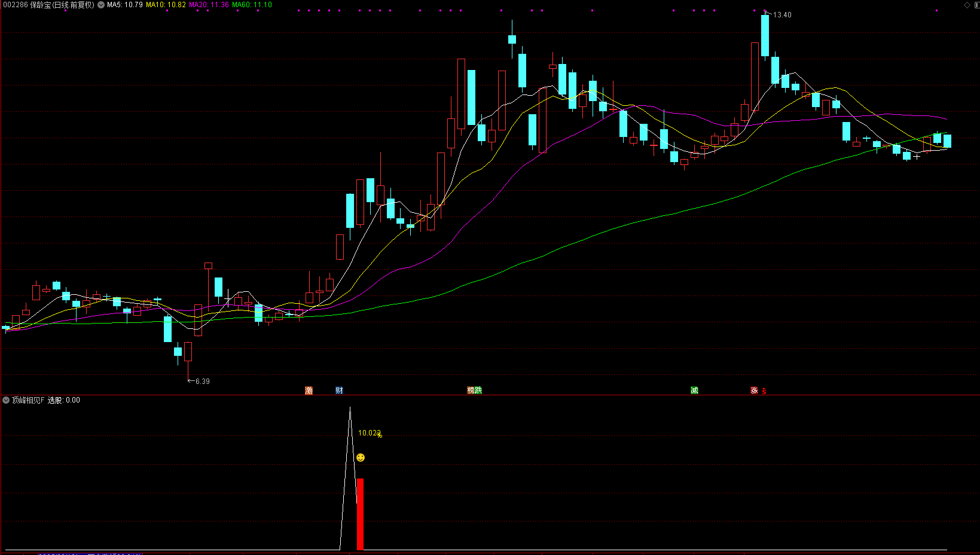Click the 13.40 high price label
The image size is (980, 555).
[x=782, y=15]
